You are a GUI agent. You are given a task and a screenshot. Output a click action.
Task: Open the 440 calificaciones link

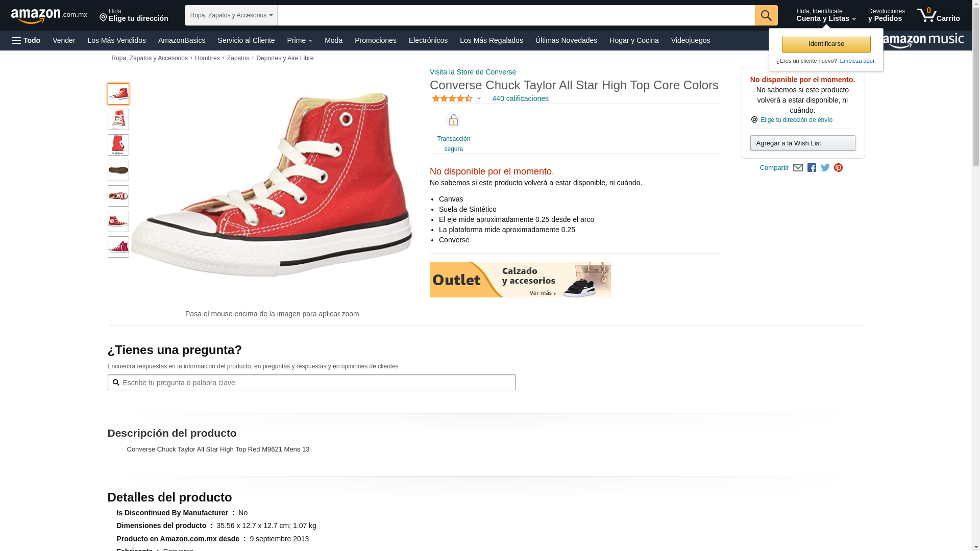tap(520, 98)
